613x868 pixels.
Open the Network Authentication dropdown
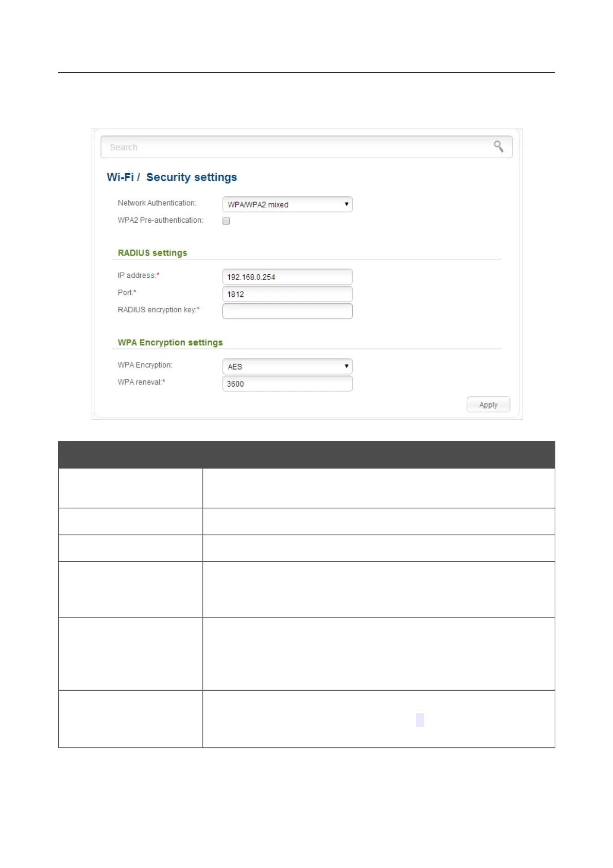[x=287, y=205]
